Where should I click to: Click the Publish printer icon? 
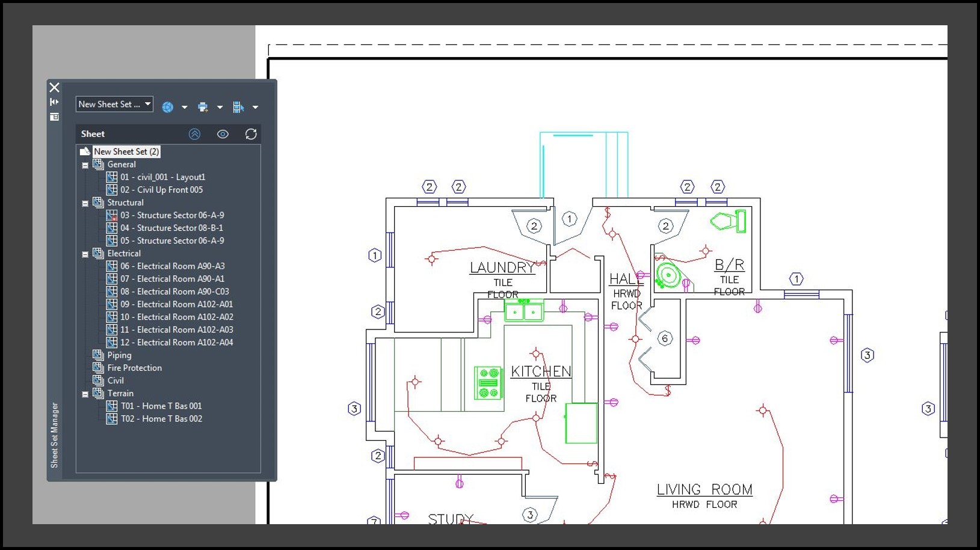pos(203,107)
